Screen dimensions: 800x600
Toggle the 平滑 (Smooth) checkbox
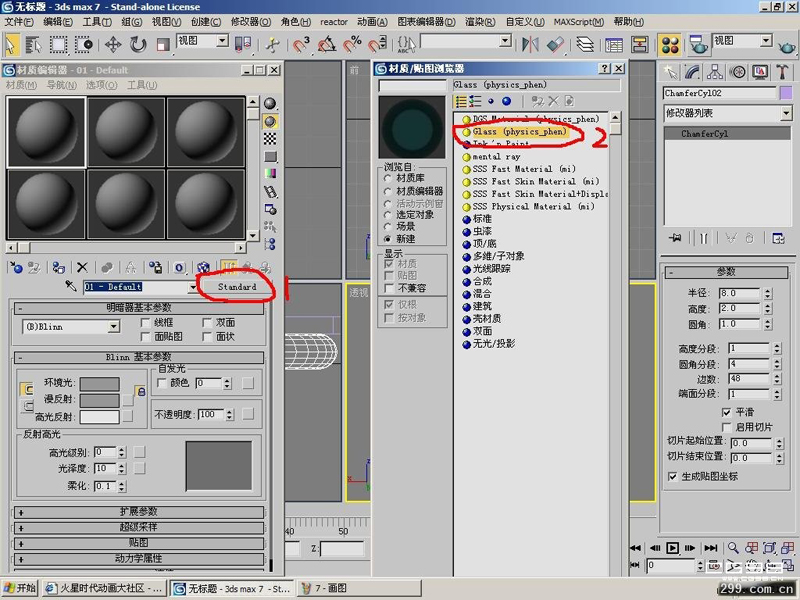coord(727,412)
